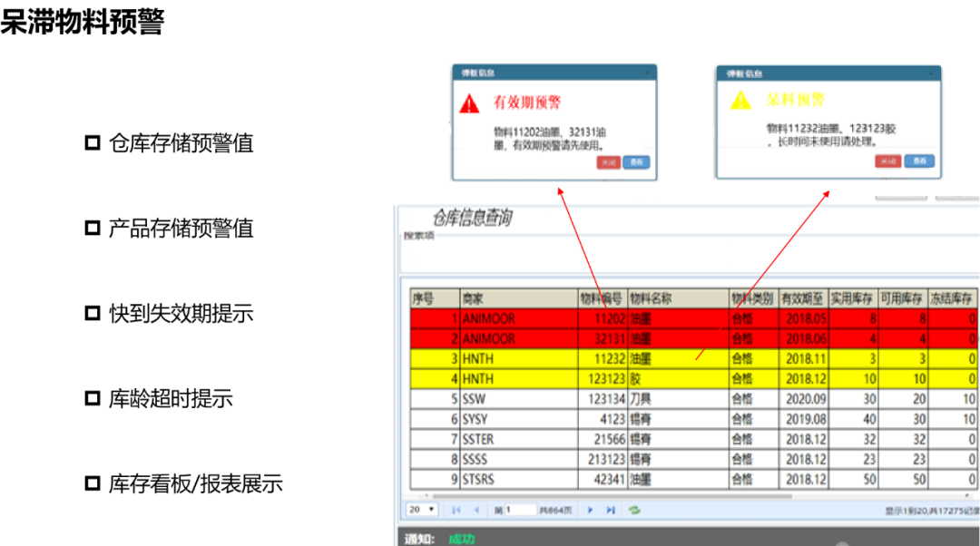Select the HNTH row with 物料编号 123123
This screenshot has height=546, width=980.
click(x=694, y=378)
